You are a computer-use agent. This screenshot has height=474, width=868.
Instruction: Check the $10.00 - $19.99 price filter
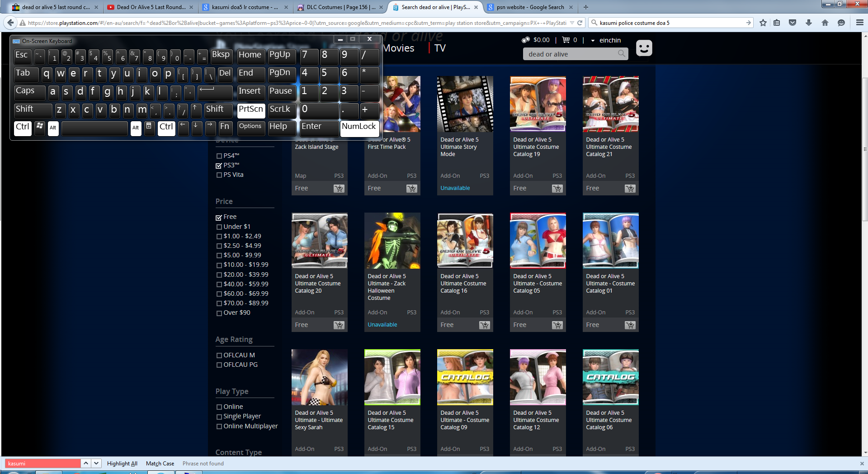[x=219, y=265]
